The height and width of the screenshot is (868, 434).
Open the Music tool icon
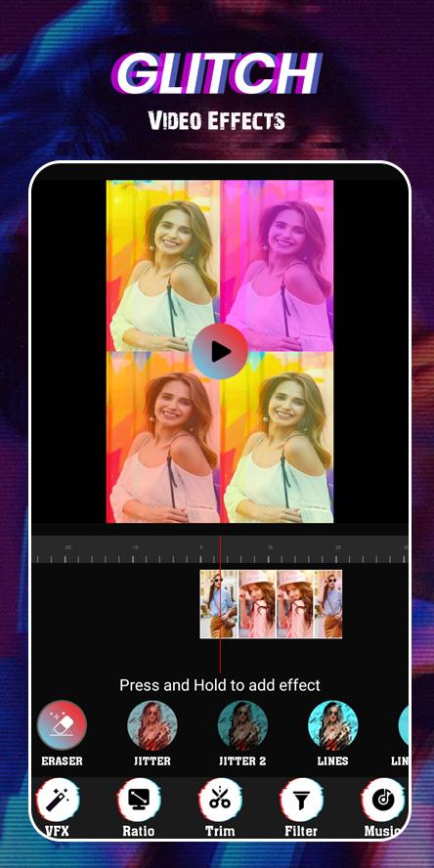point(382,800)
